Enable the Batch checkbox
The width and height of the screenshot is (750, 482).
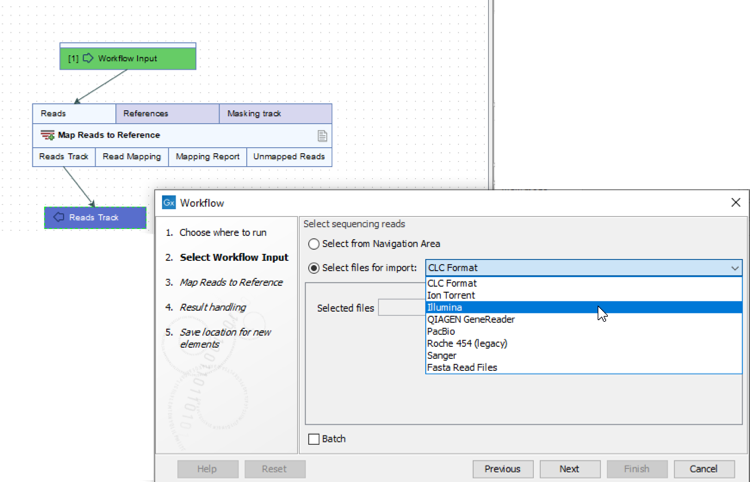click(x=314, y=439)
